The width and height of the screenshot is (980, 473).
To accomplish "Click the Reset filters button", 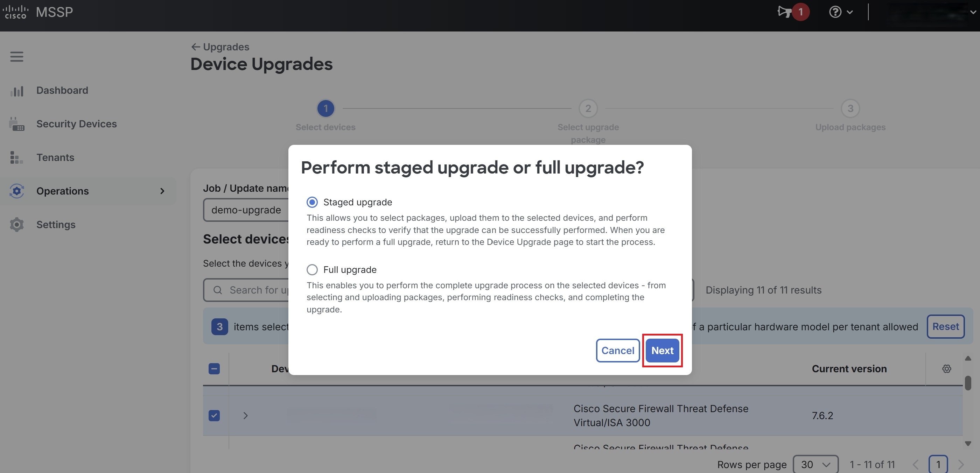I will pos(946,326).
